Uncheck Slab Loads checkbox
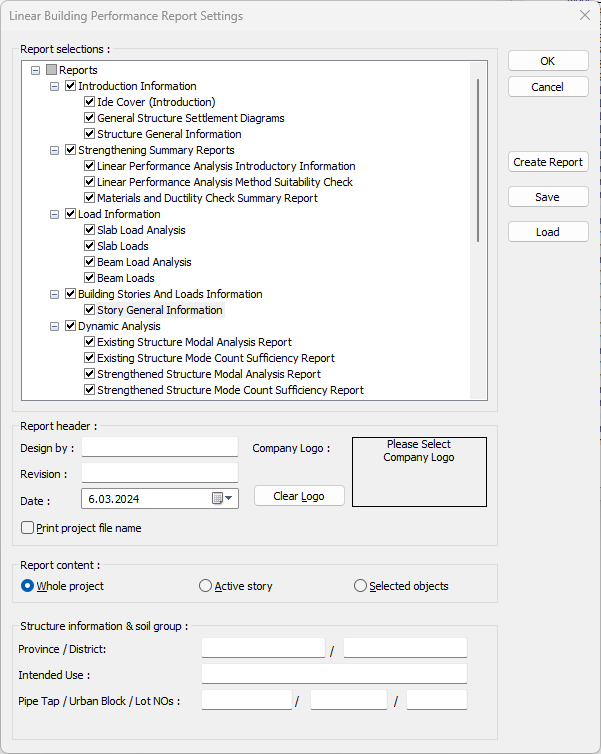 pyautogui.click(x=89, y=245)
